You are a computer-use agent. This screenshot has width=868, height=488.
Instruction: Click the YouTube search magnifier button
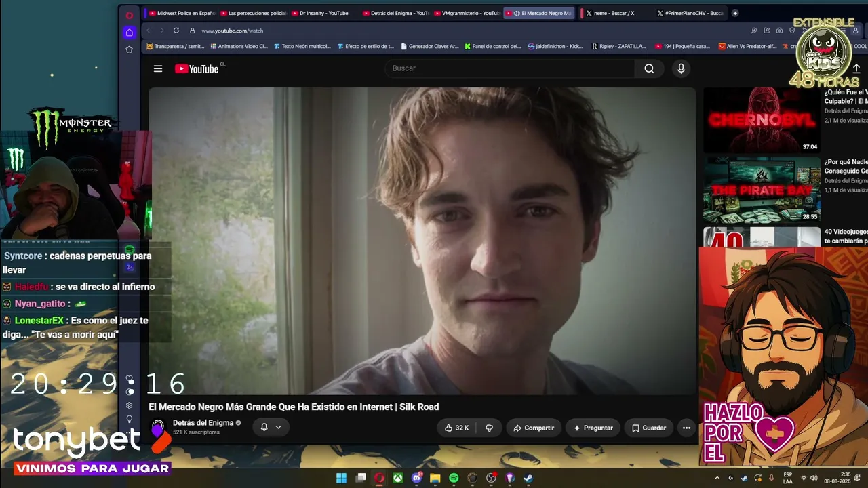649,68
